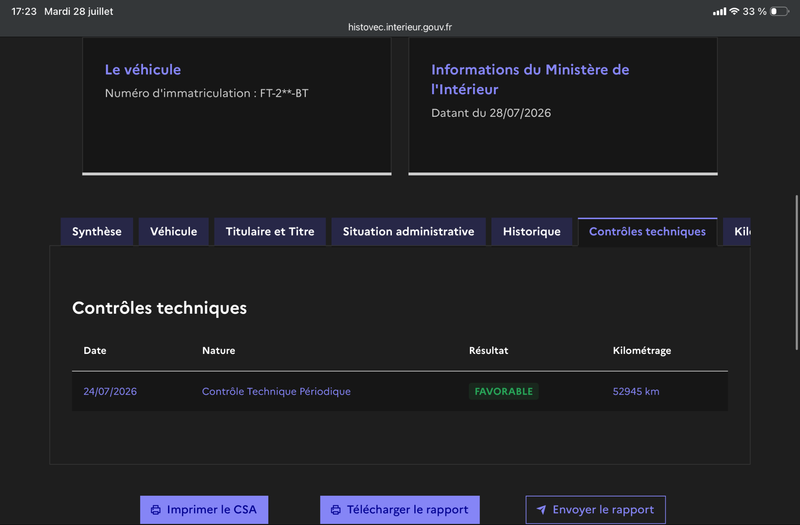Tap the Wi-Fi icon in status bar
This screenshot has width=800, height=525.
(734, 11)
